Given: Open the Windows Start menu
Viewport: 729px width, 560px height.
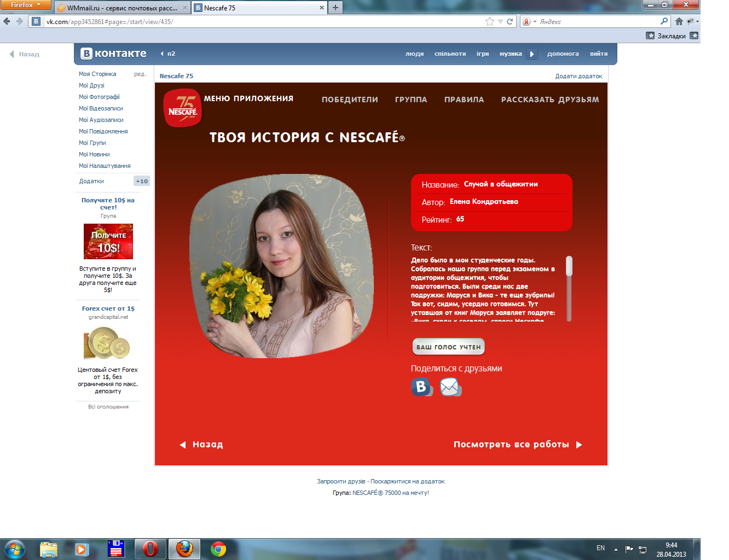Looking at the screenshot, I should click(x=15, y=549).
